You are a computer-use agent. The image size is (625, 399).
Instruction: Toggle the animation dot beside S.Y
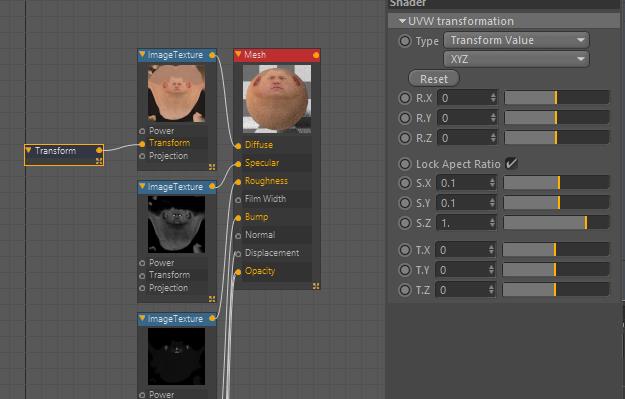pyautogui.click(x=405, y=203)
